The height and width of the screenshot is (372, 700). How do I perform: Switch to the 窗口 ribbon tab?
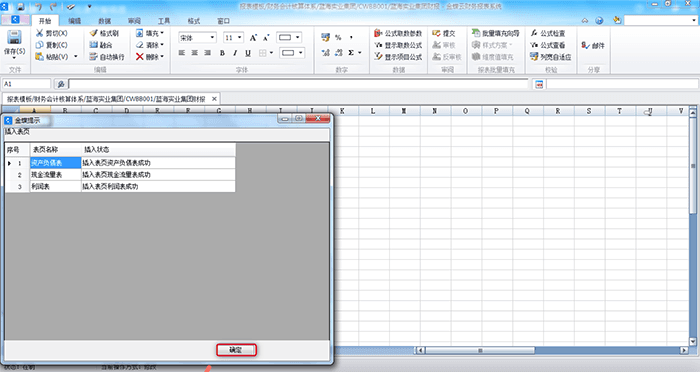(223, 21)
